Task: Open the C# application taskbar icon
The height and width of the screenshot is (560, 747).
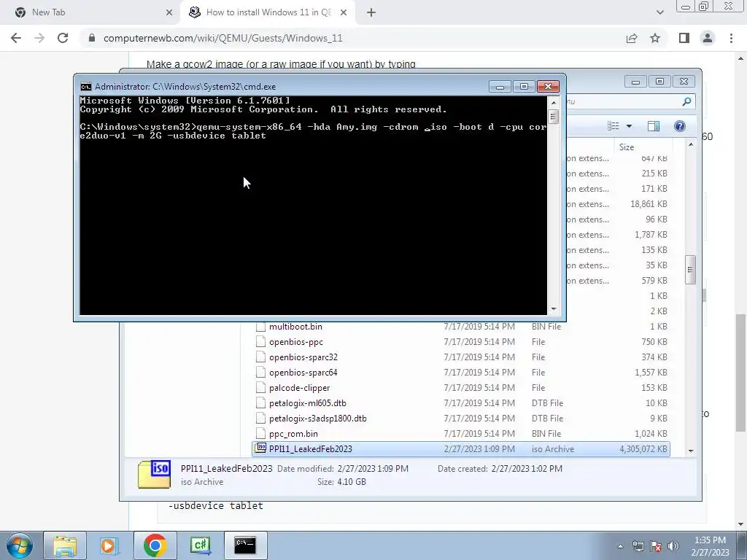Action: [x=200, y=545]
